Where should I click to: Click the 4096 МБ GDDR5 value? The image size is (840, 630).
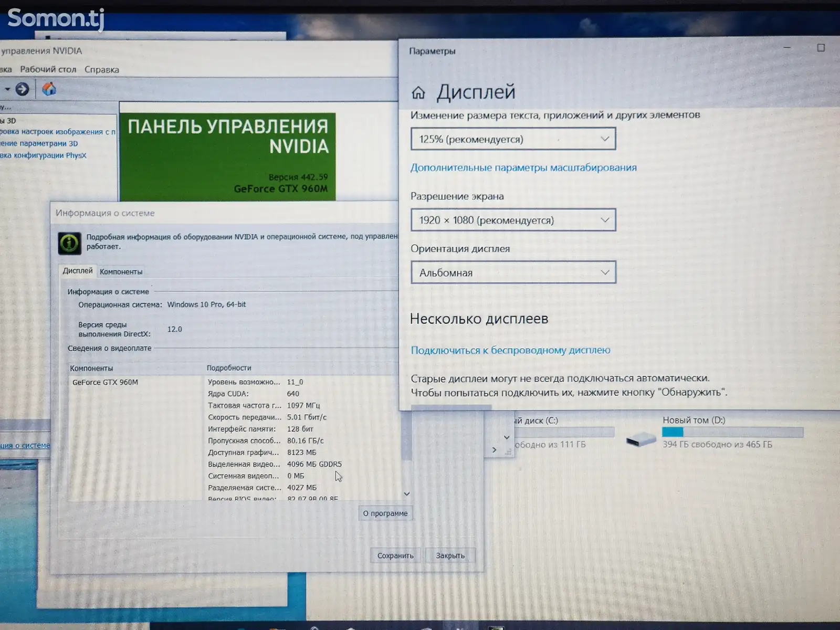click(x=314, y=464)
